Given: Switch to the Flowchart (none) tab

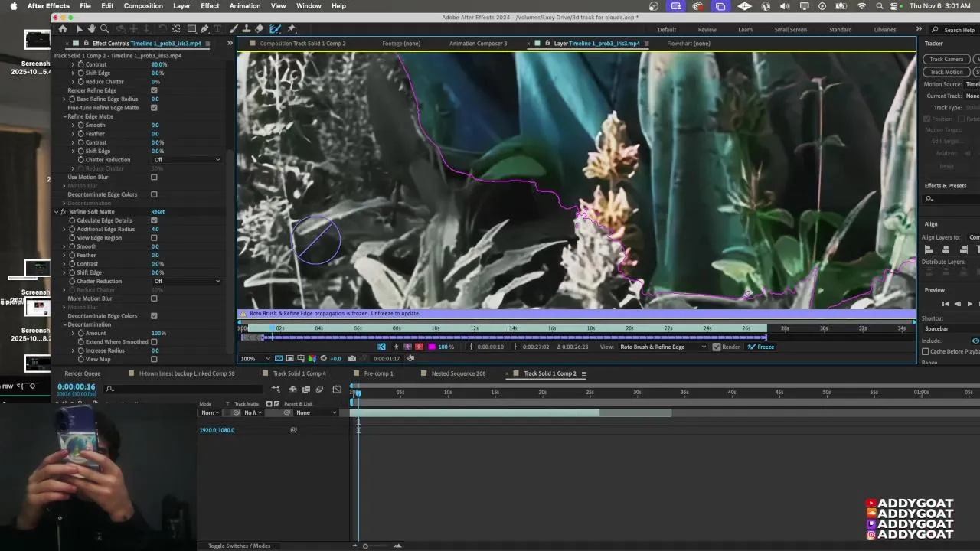Looking at the screenshot, I should (x=688, y=44).
